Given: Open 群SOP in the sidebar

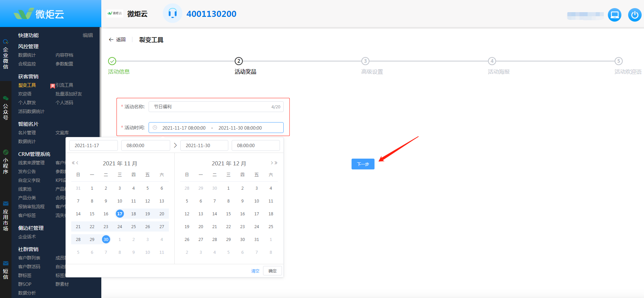Looking at the screenshot, I should point(25,285).
